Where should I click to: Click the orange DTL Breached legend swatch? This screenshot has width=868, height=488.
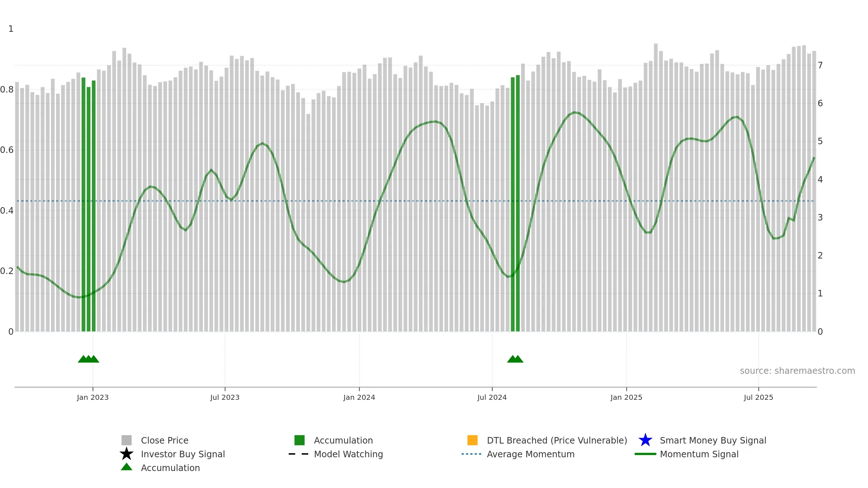pos(472,440)
